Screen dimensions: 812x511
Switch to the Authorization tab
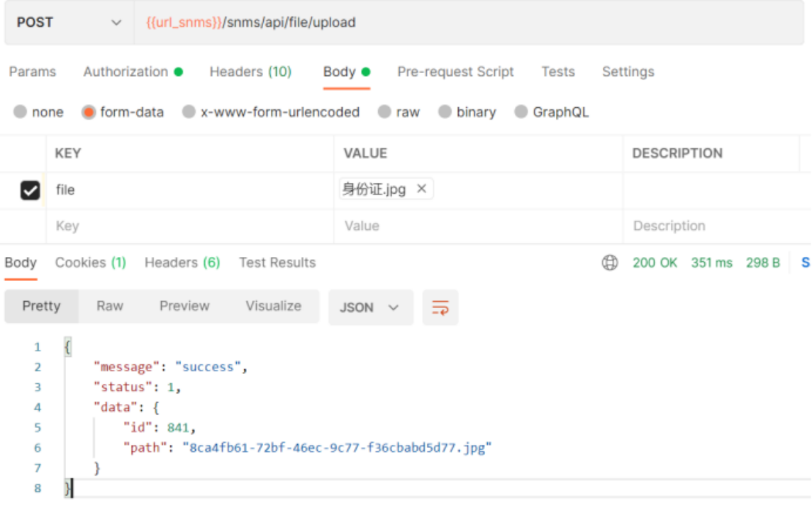click(133, 72)
